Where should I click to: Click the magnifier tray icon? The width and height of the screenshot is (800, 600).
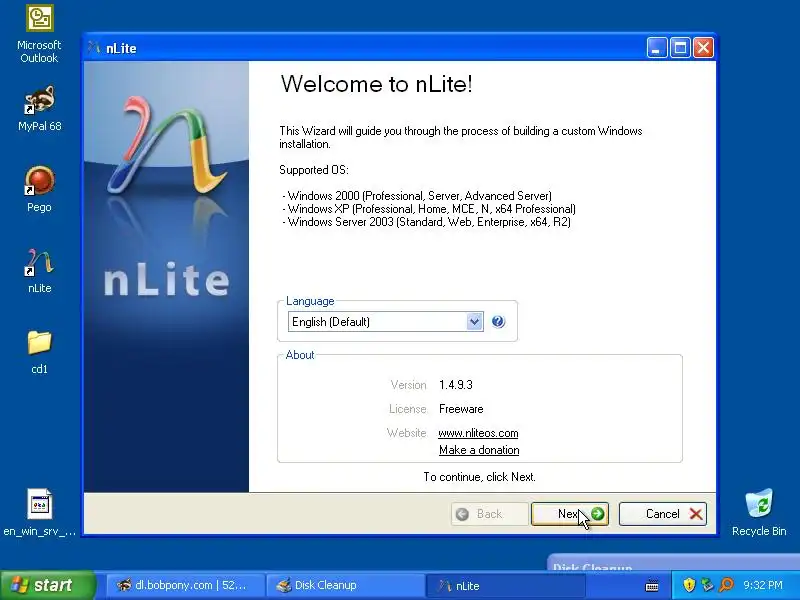(727, 585)
